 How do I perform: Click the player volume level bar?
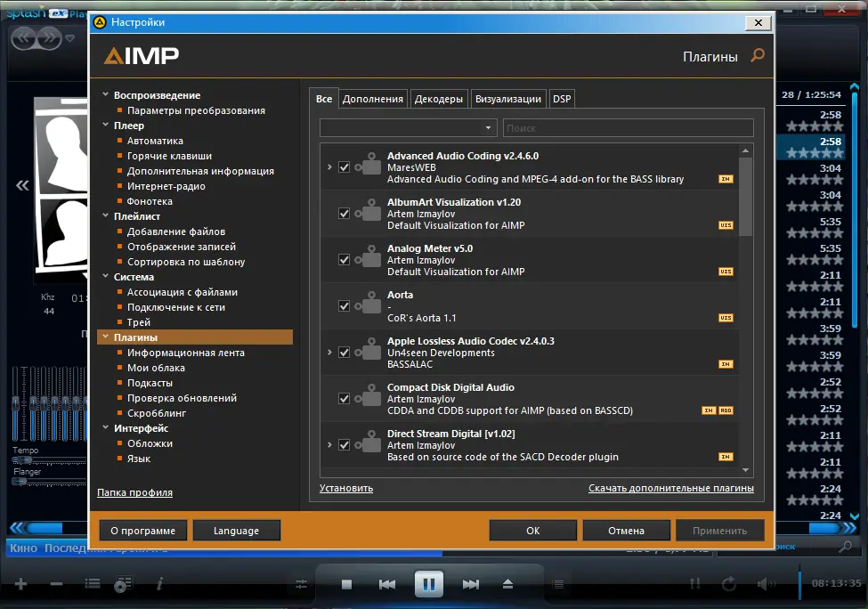799,582
